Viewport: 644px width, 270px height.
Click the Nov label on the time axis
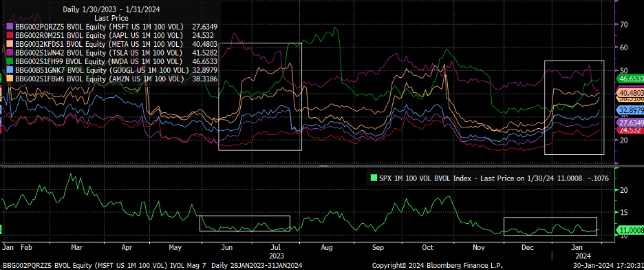pyautogui.click(x=478, y=248)
